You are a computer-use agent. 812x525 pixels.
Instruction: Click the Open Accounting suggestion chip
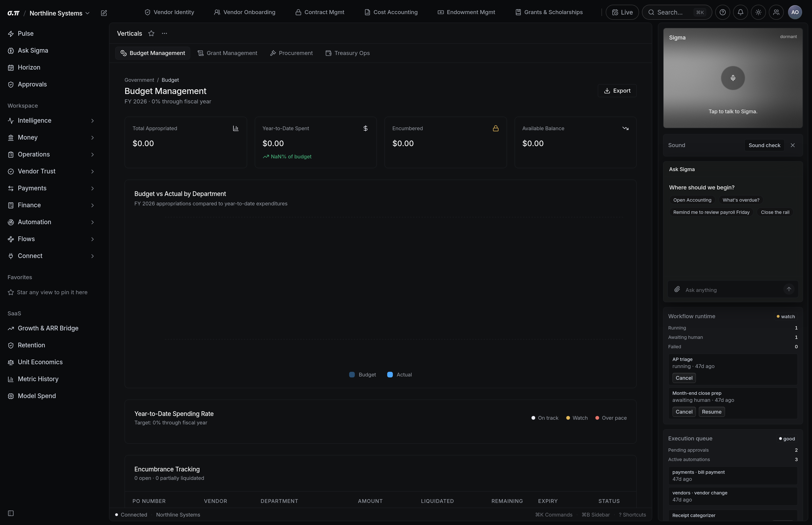[x=692, y=200]
